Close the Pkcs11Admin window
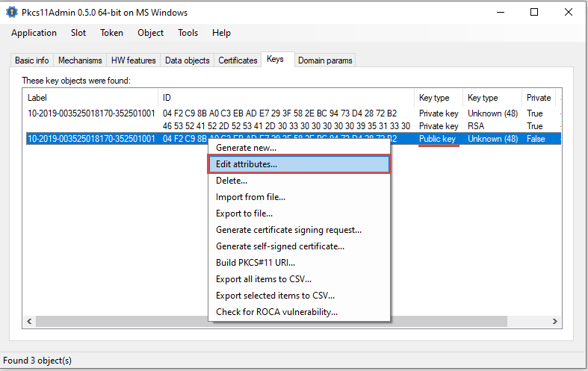588x371 pixels. pyautogui.click(x=569, y=12)
